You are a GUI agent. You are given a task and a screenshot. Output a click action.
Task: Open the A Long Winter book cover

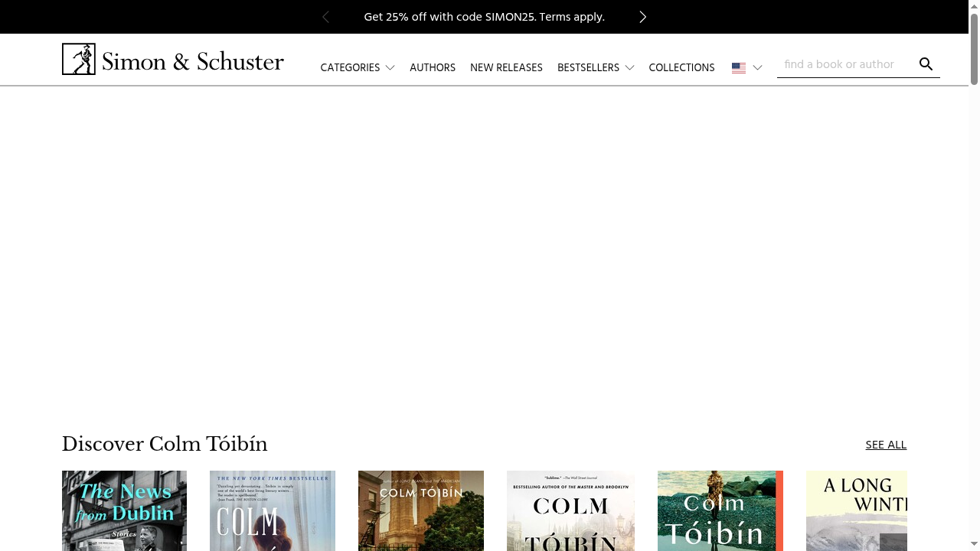tap(856, 510)
